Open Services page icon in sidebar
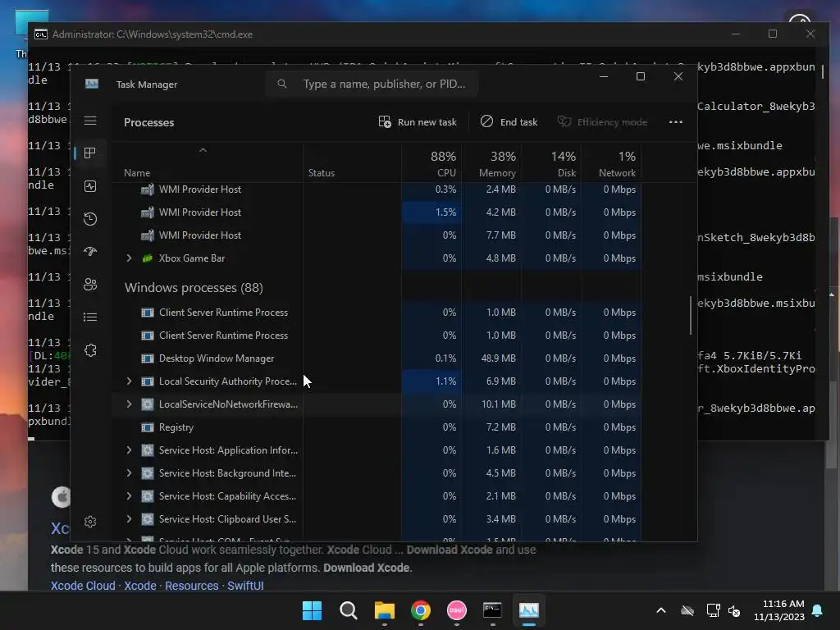 [x=90, y=350]
